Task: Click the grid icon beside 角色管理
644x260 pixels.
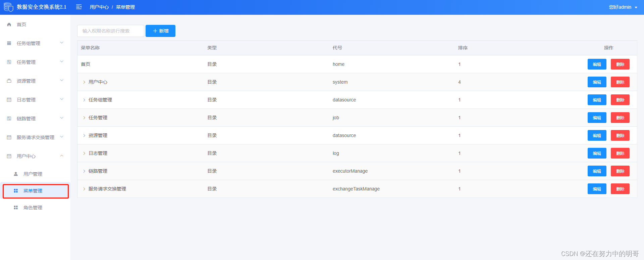Action: click(16, 208)
